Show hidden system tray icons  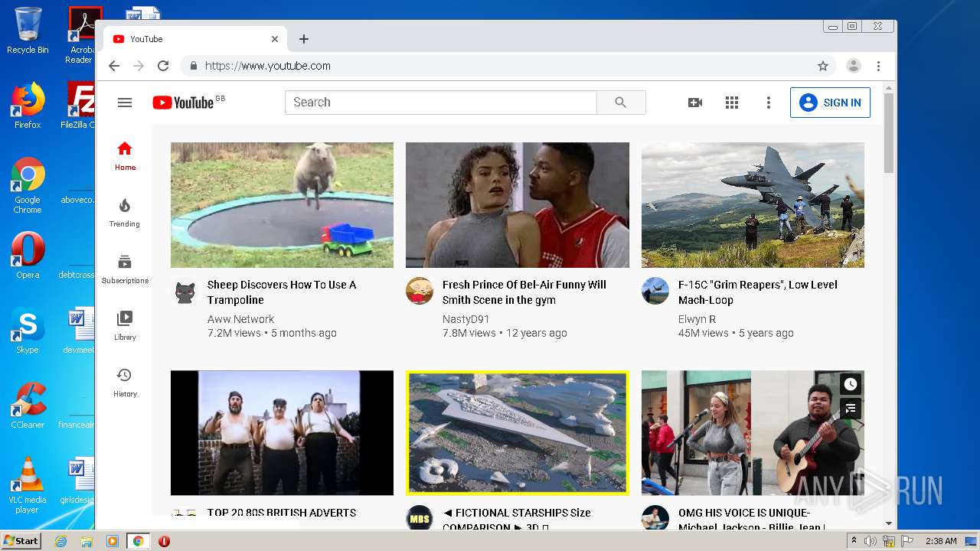tap(854, 541)
